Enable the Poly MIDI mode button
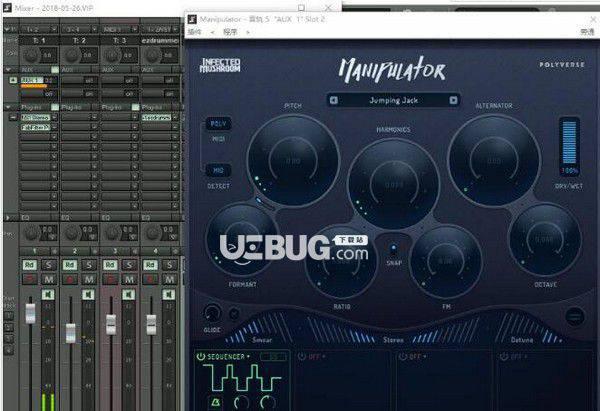 pyautogui.click(x=218, y=124)
